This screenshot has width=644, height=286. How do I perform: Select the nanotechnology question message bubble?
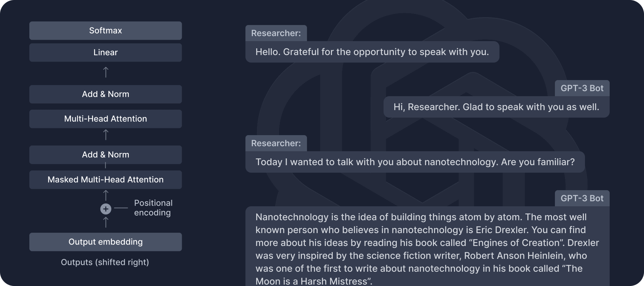(x=415, y=162)
